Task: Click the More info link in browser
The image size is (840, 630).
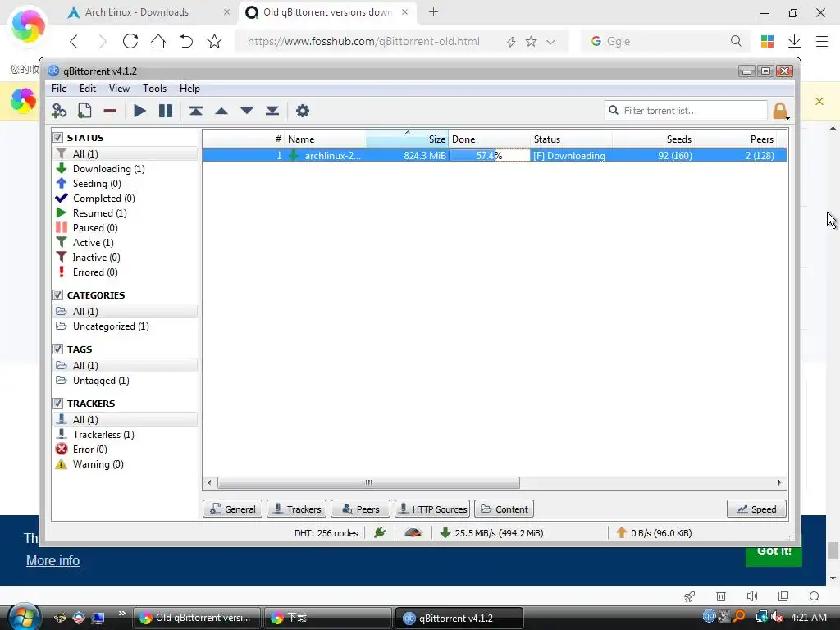Action: [x=52, y=560]
